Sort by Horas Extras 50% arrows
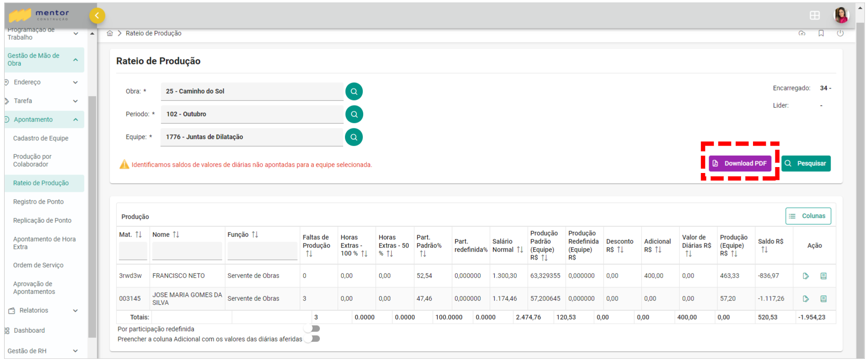 click(x=390, y=254)
